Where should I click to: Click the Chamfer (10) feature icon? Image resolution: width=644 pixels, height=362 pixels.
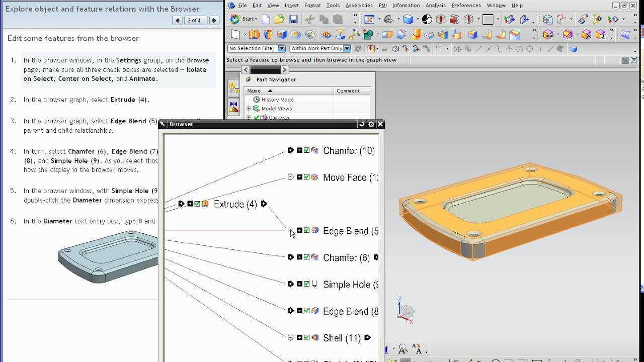coord(315,150)
